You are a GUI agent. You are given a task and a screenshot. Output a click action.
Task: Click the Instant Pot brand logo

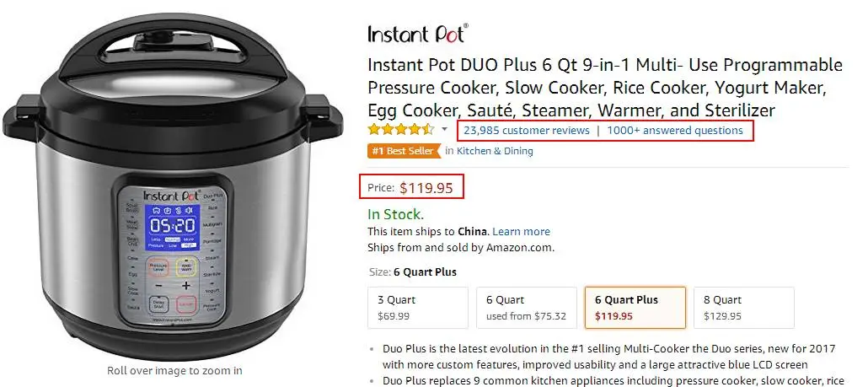coord(418,33)
